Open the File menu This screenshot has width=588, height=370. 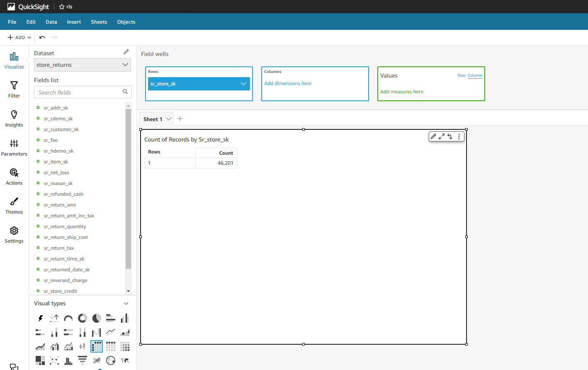[x=12, y=22]
